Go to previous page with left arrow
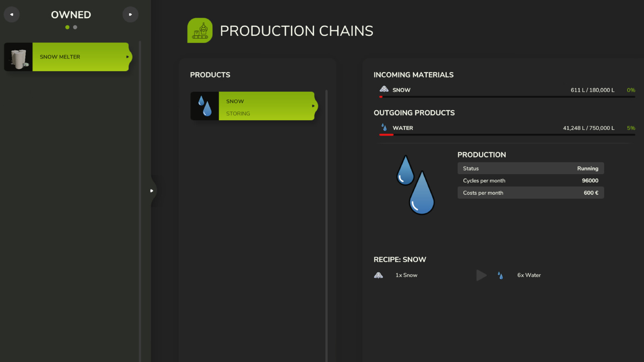Screen dimensions: 644x362 tap(12, 14)
